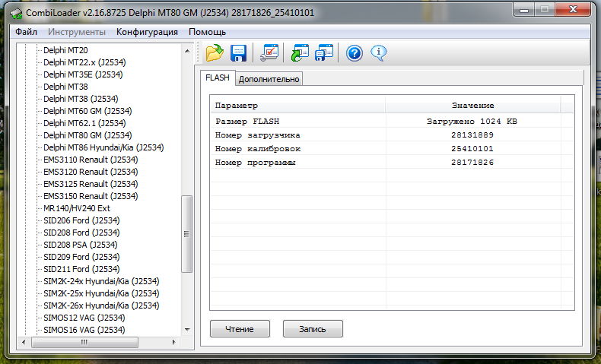Click window icon with small floppy disk
The image size is (601, 364).
[324, 53]
